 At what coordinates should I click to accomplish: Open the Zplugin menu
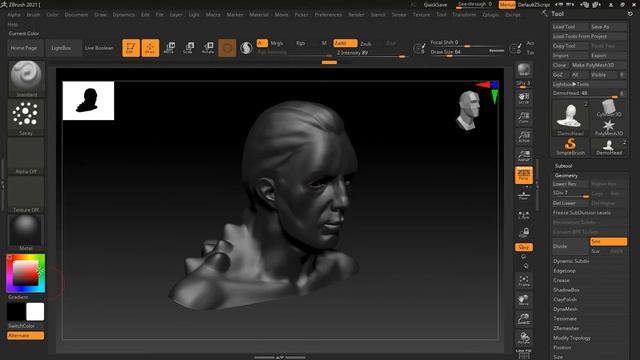coord(490,15)
